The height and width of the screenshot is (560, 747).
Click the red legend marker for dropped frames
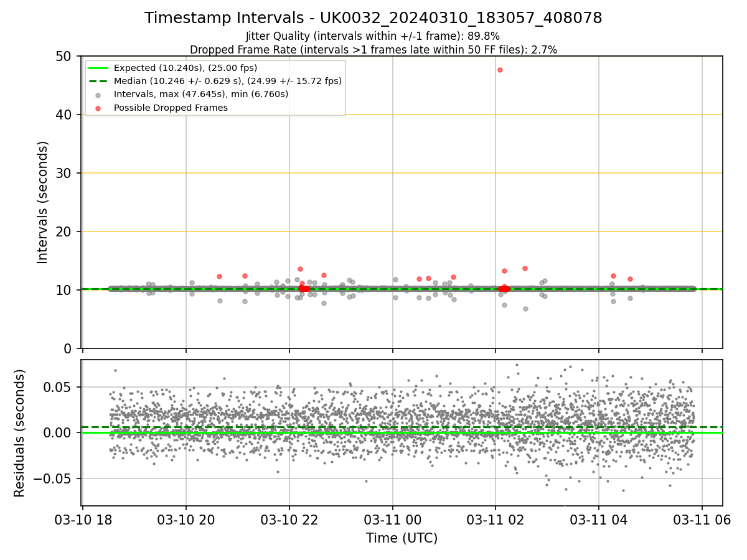99,108
